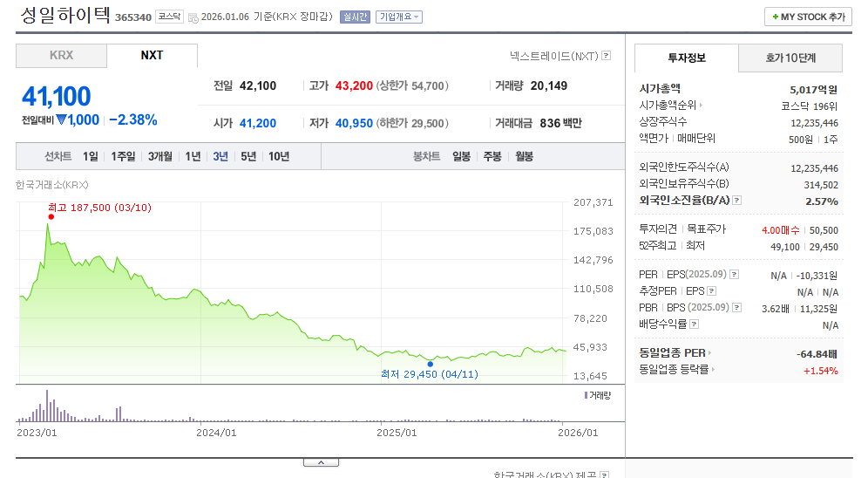Click the 실시간 badge button

[x=355, y=17]
